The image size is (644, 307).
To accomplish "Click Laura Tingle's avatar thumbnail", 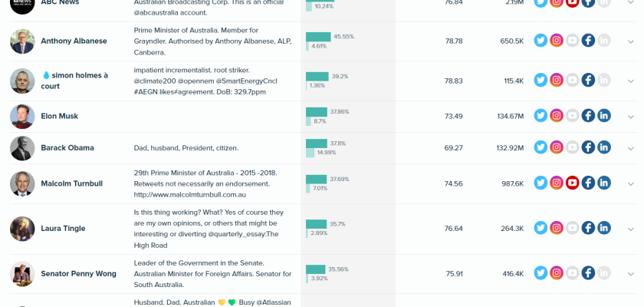I will (22, 228).
